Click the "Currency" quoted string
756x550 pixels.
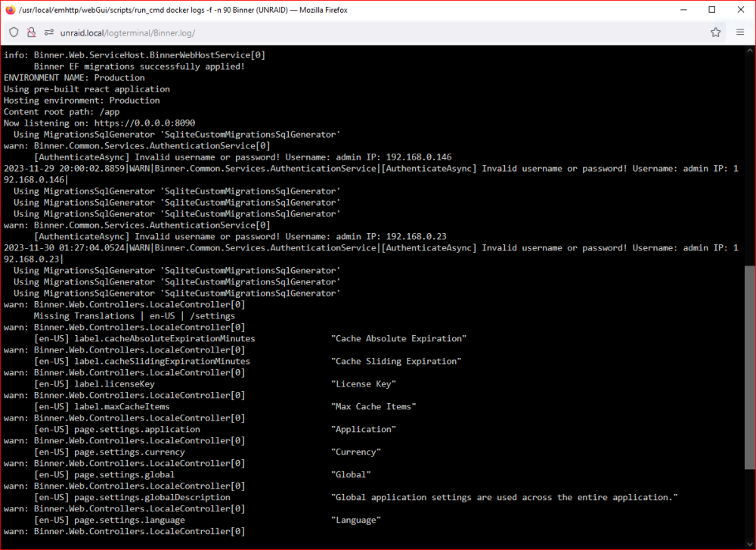coord(356,452)
